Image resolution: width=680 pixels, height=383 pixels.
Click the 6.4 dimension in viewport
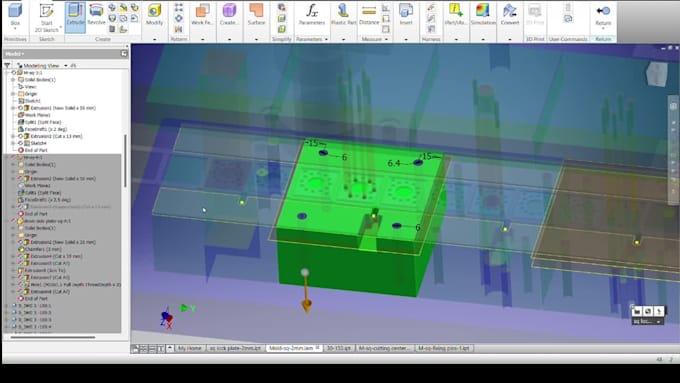[394, 163]
